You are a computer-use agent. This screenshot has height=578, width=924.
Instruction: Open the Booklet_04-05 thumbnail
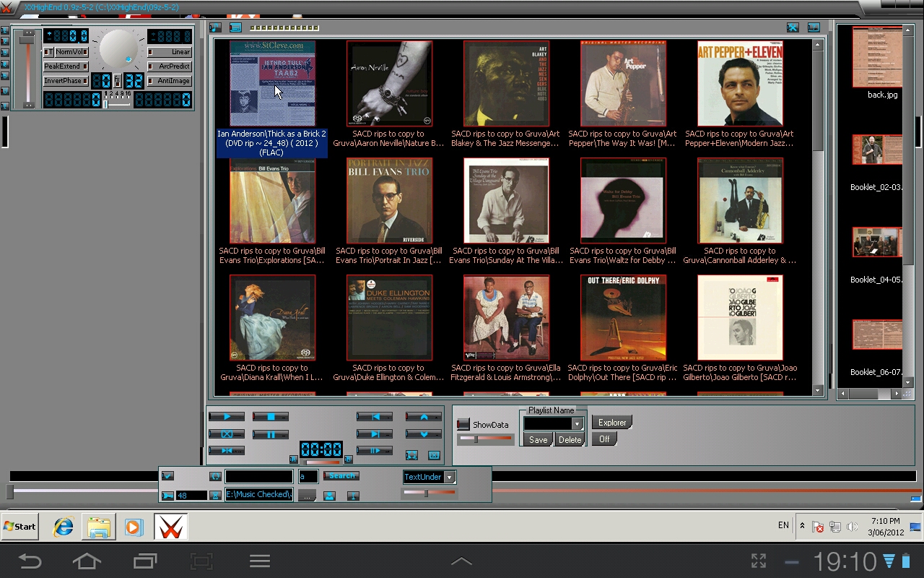(877, 242)
